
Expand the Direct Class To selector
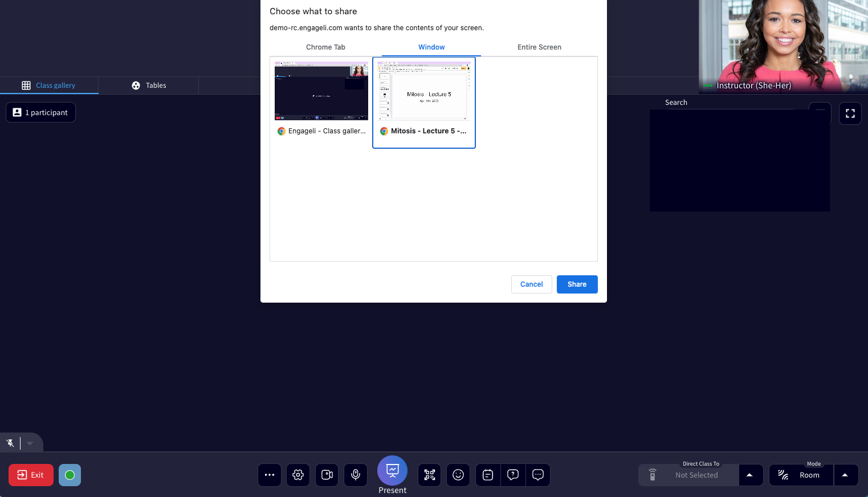[751, 475]
